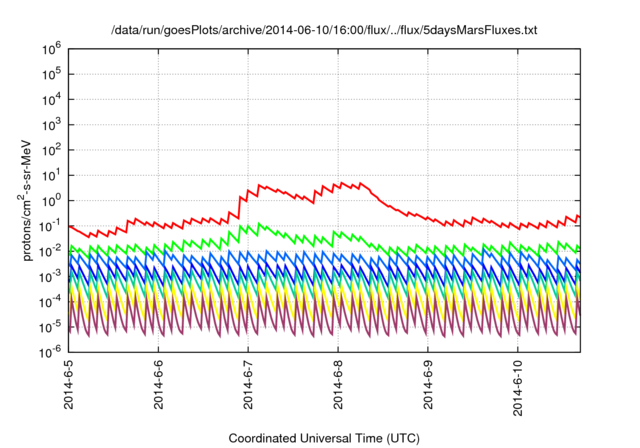Click the file path title above the plot
This screenshot has width=640, height=448.
(324, 30)
